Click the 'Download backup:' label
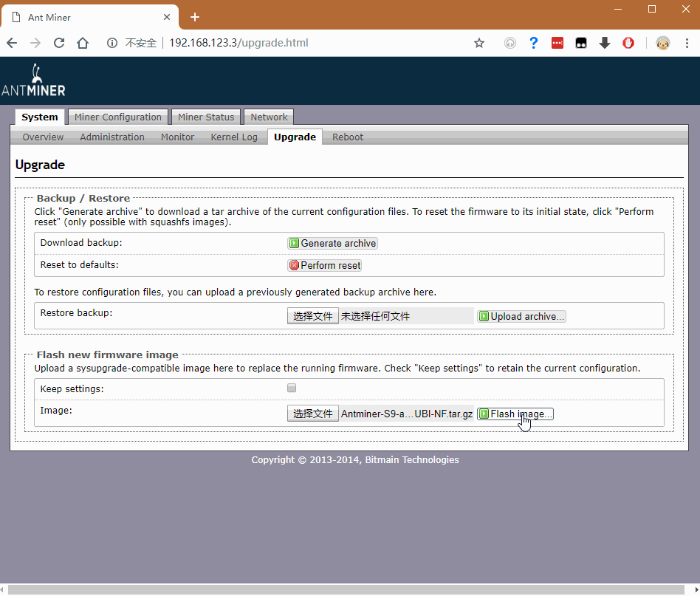Screen dimensions: 700x596 [80, 242]
